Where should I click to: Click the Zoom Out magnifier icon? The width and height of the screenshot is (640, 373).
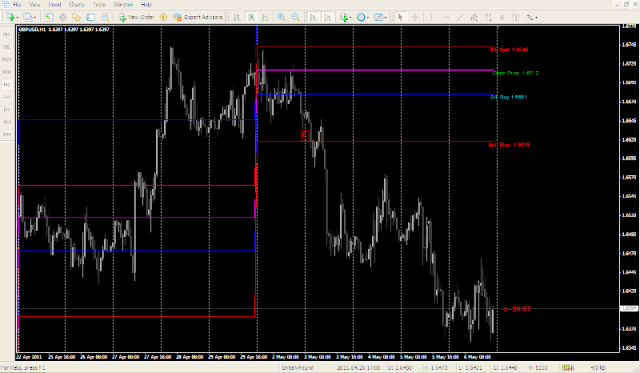296,17
